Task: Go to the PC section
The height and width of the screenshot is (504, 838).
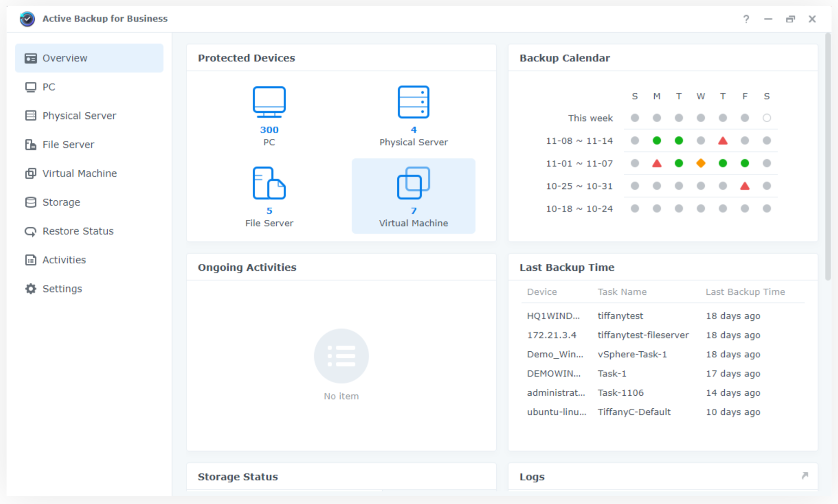Action: tap(89, 87)
